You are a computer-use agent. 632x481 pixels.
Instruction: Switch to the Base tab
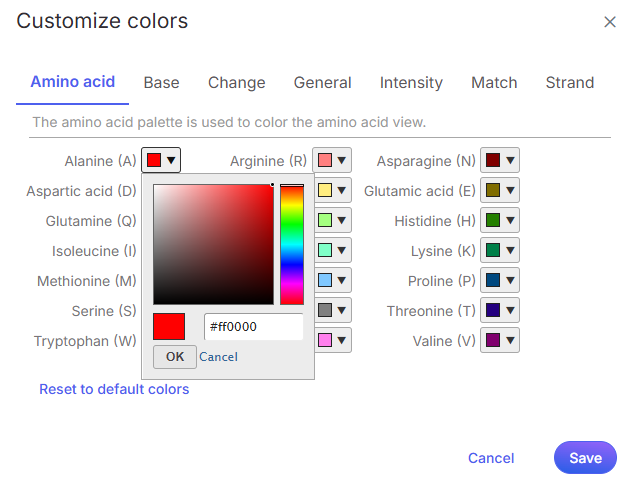(x=161, y=83)
